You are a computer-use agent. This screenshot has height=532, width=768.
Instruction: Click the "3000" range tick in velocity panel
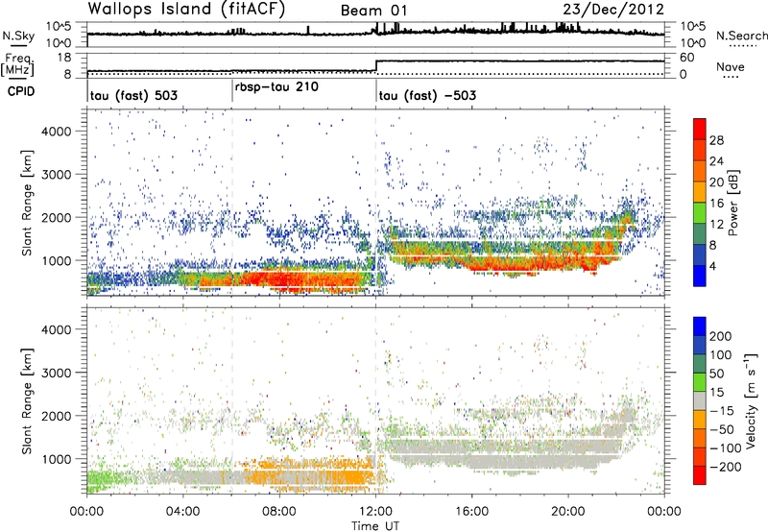[x=57, y=373]
